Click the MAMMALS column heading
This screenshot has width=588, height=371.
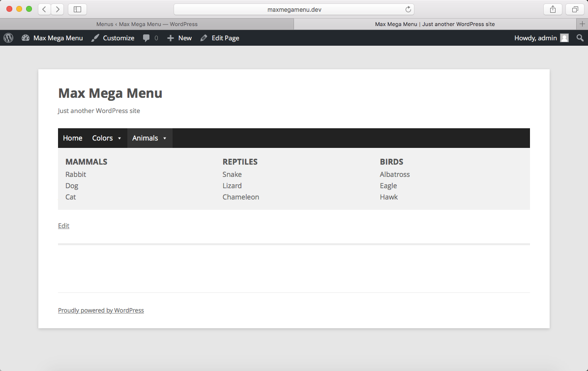click(x=86, y=162)
